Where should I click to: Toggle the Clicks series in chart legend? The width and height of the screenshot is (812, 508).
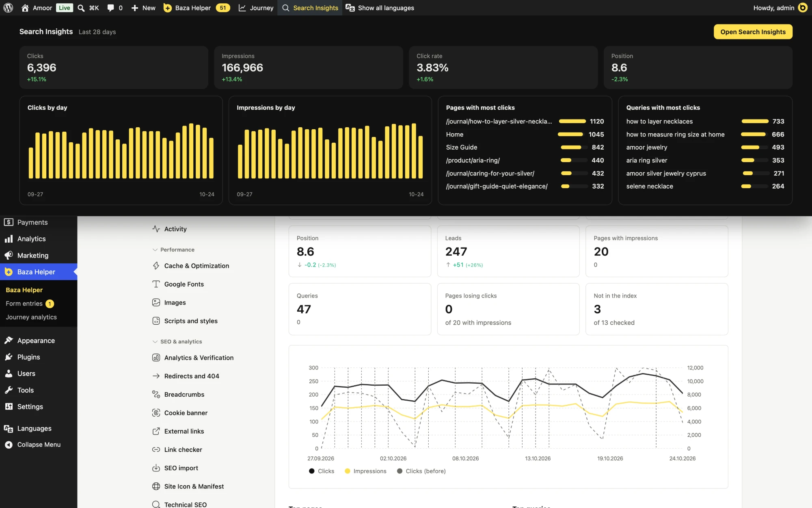(322, 471)
